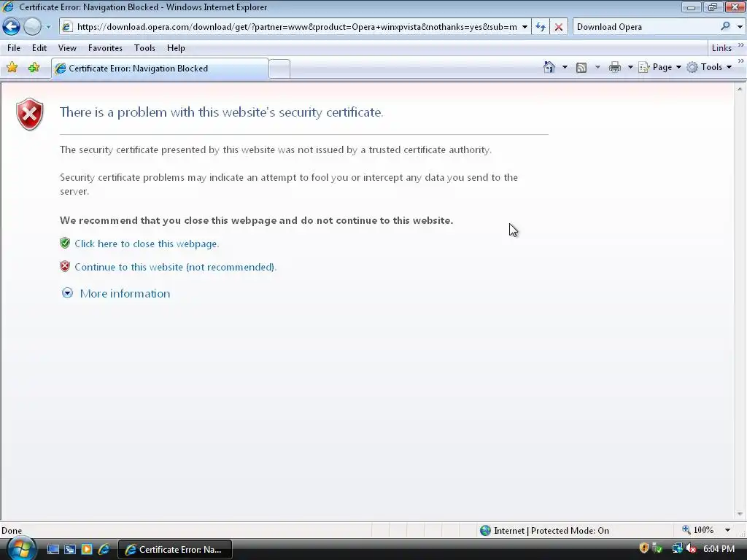The height and width of the screenshot is (560, 747).
Task: Expand the Links bar
Action: 741,45
